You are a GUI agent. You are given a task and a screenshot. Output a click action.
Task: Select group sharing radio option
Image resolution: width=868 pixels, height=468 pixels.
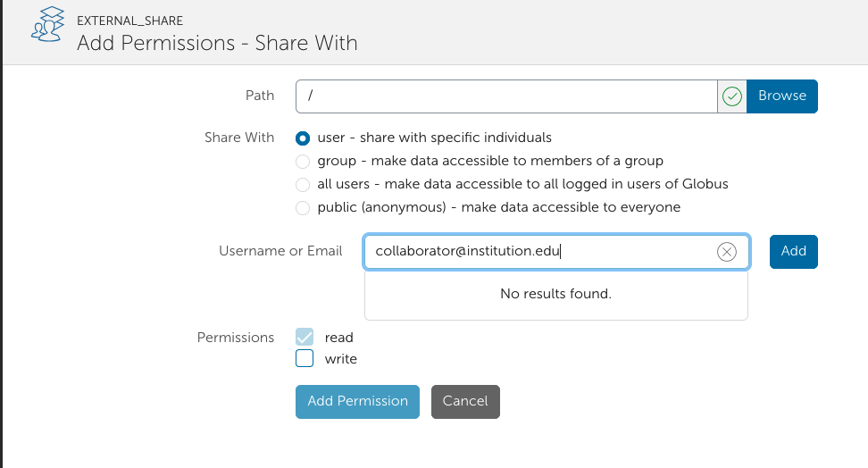click(x=303, y=161)
